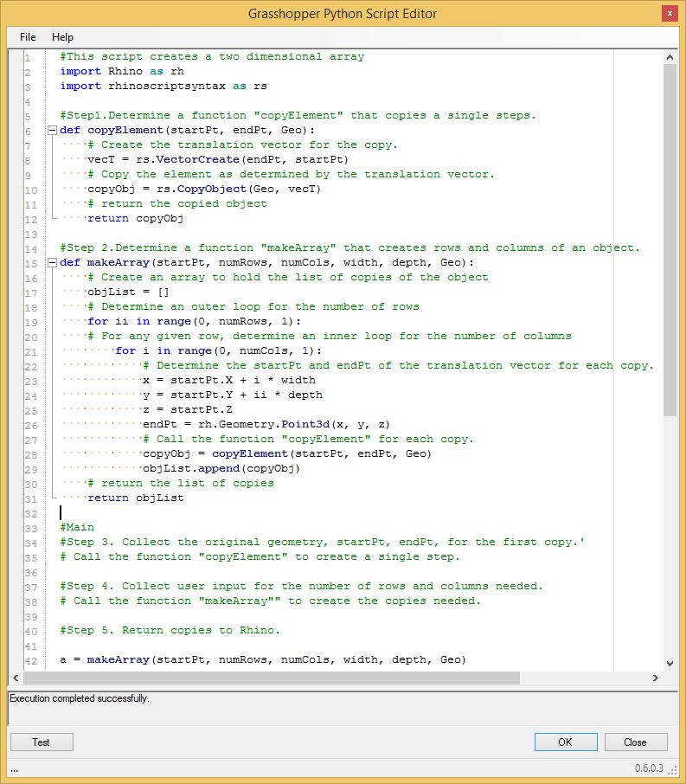Image resolution: width=686 pixels, height=784 pixels.
Task: Click the "import Rhino as rh" line
Action: coord(122,72)
